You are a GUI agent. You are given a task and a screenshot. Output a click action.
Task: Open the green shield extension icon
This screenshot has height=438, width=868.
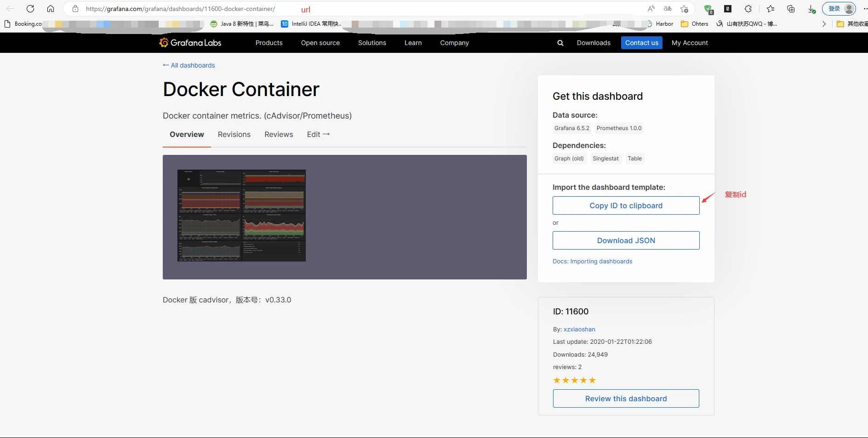point(708,9)
